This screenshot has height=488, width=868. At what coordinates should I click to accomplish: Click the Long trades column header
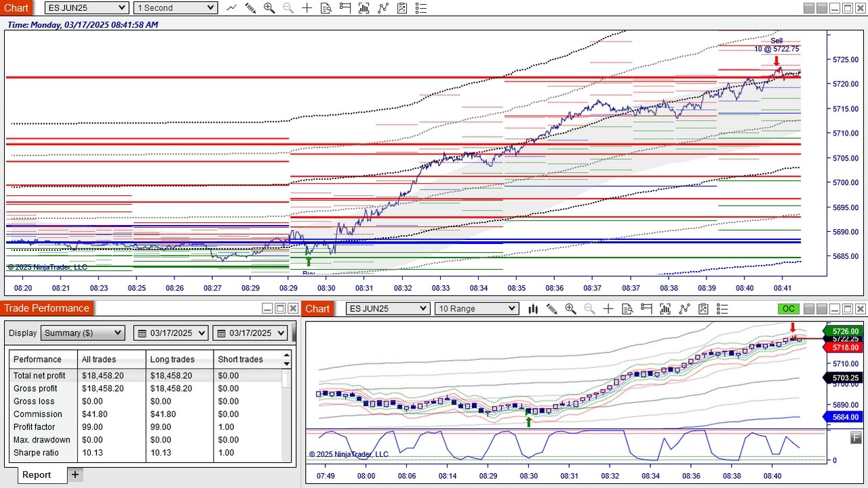click(180, 359)
